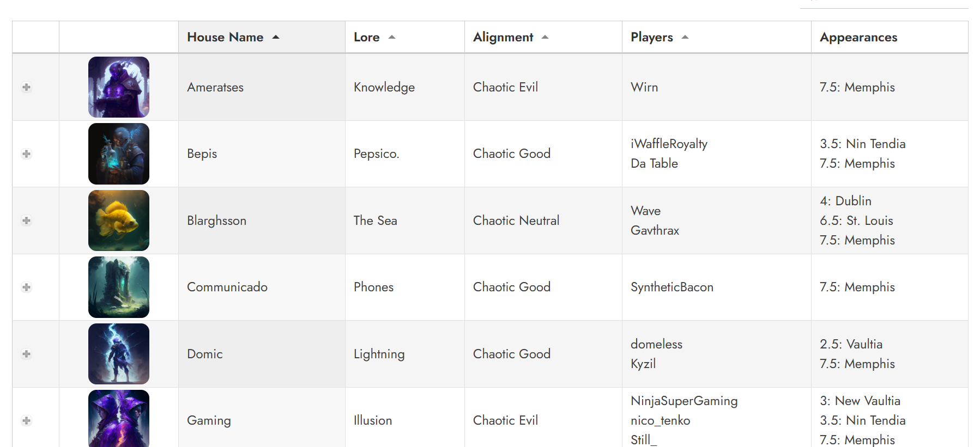The image size is (980, 447).
Task: Open the Blarghsson yellow fish image
Action: pos(119,221)
